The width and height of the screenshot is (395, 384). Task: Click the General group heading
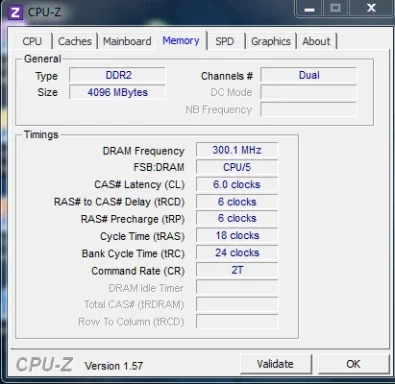coord(43,59)
